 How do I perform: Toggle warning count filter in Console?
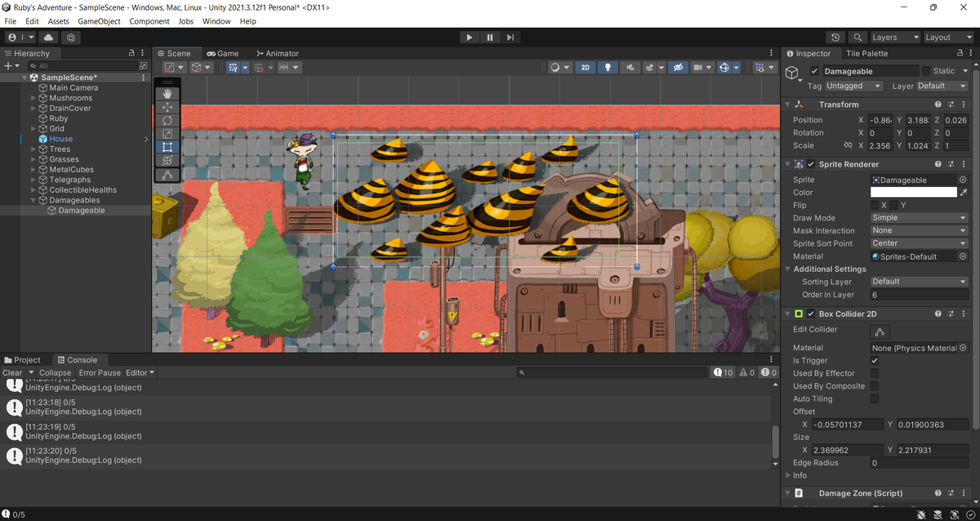(747, 372)
